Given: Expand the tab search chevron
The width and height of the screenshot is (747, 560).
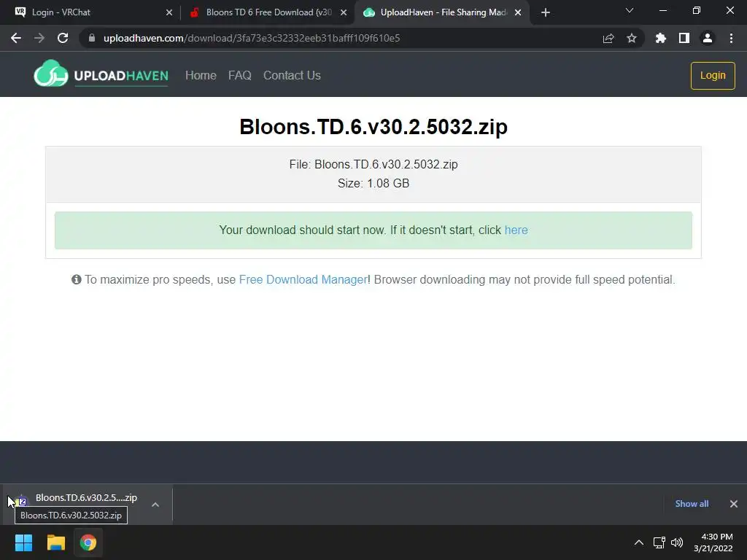Looking at the screenshot, I should (x=630, y=10).
